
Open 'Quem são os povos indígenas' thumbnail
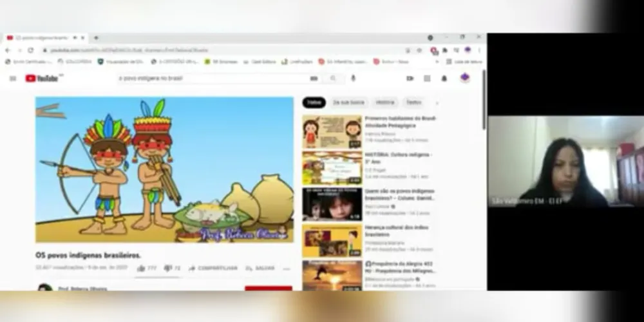[x=332, y=205]
